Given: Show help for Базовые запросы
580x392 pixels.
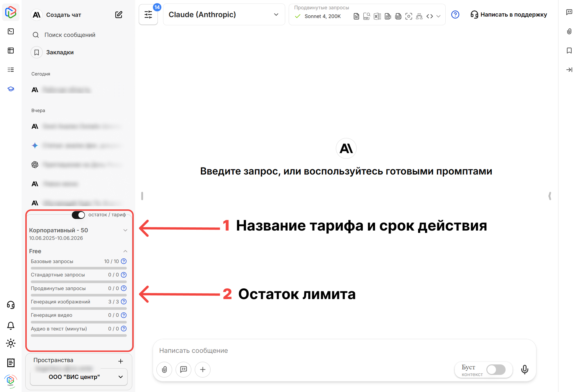Looking at the screenshot, I should 124,261.
